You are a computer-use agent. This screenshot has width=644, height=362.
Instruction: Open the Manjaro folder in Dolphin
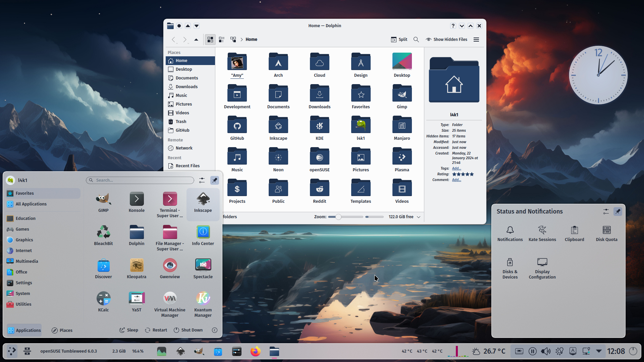pyautogui.click(x=402, y=128)
